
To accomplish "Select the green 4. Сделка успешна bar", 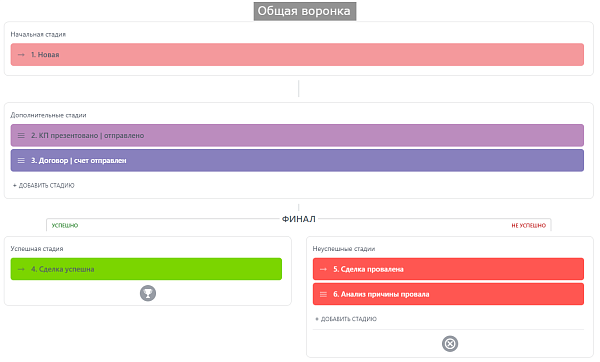I will pyautogui.click(x=146, y=269).
